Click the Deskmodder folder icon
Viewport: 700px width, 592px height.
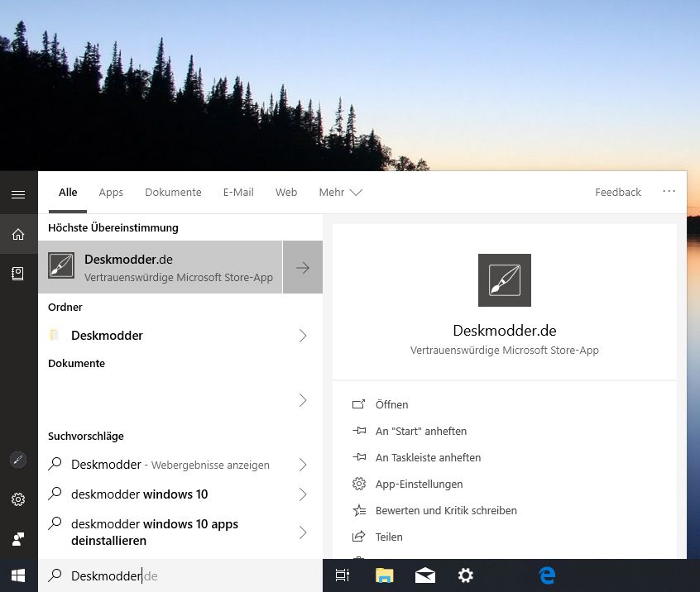55,335
